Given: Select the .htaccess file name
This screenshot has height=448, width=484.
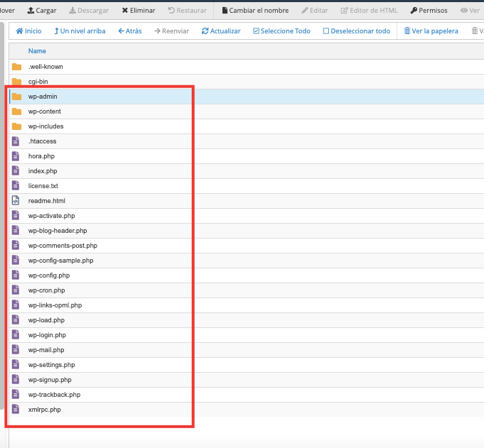Looking at the screenshot, I should 43,141.
